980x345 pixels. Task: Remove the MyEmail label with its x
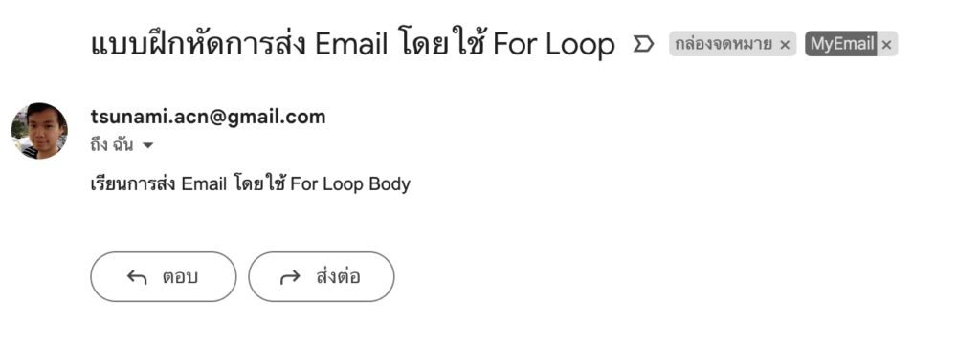point(886,45)
